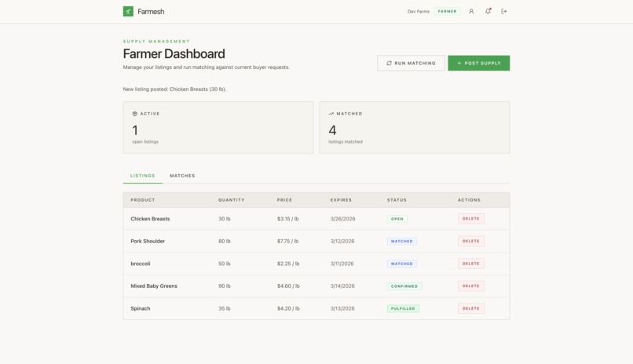Click the Status column header
Image resolution: width=633 pixels, height=364 pixels.
coord(397,200)
